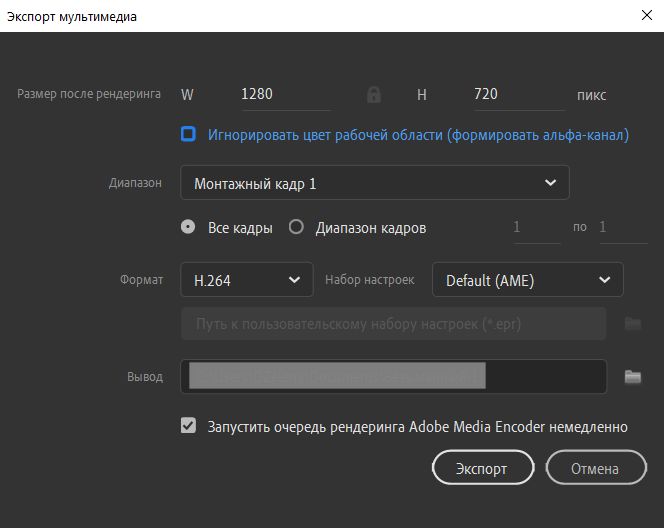
Task: Click the height field showing 720
Action: point(516,95)
